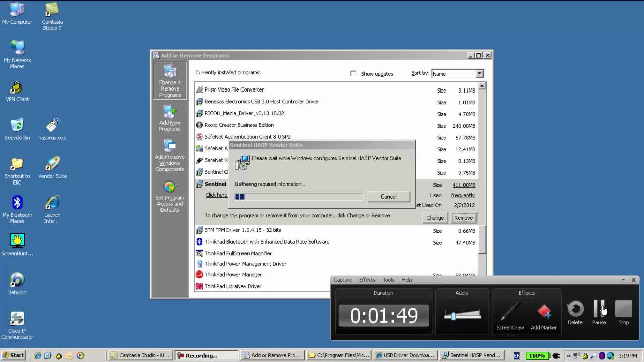
Task: Open Capture menu in Camtasia recorder
Action: point(343,280)
